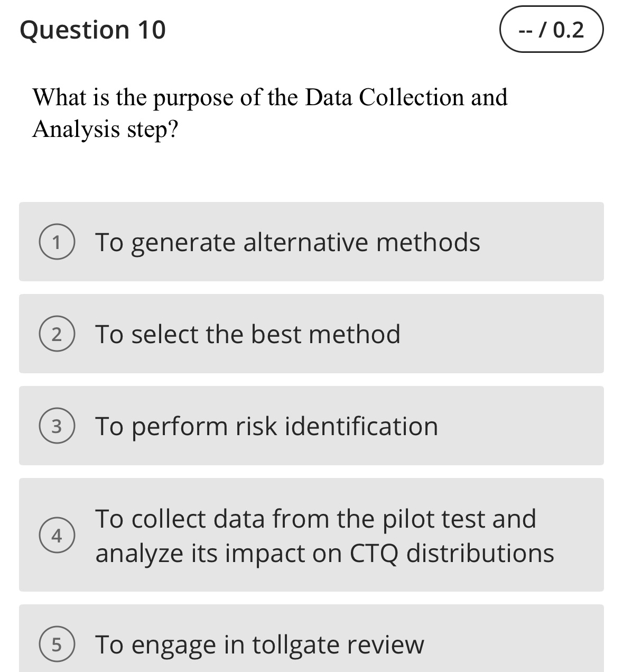Choose 'To select the best method' answer text
The width and height of the screenshot is (623, 672).
(x=247, y=335)
